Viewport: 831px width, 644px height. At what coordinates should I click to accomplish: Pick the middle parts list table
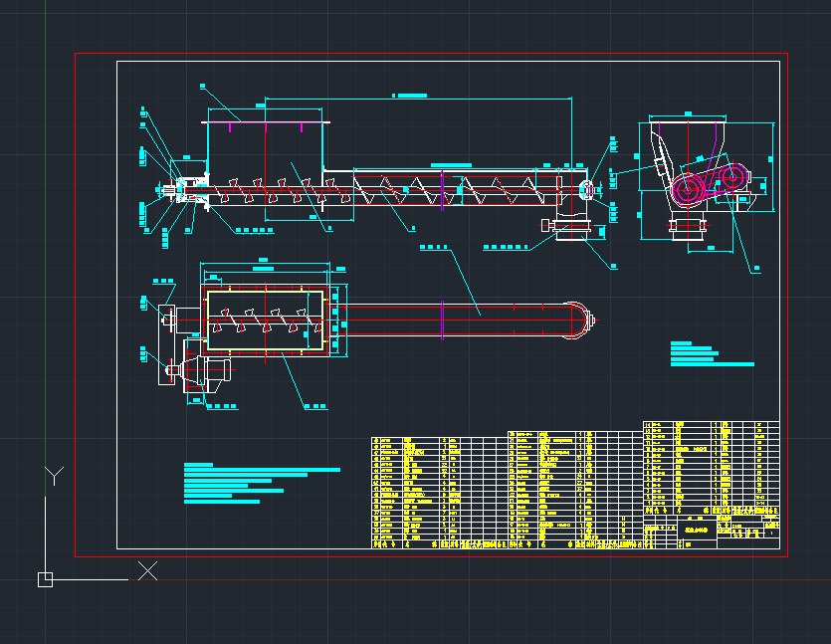[x=574, y=489]
